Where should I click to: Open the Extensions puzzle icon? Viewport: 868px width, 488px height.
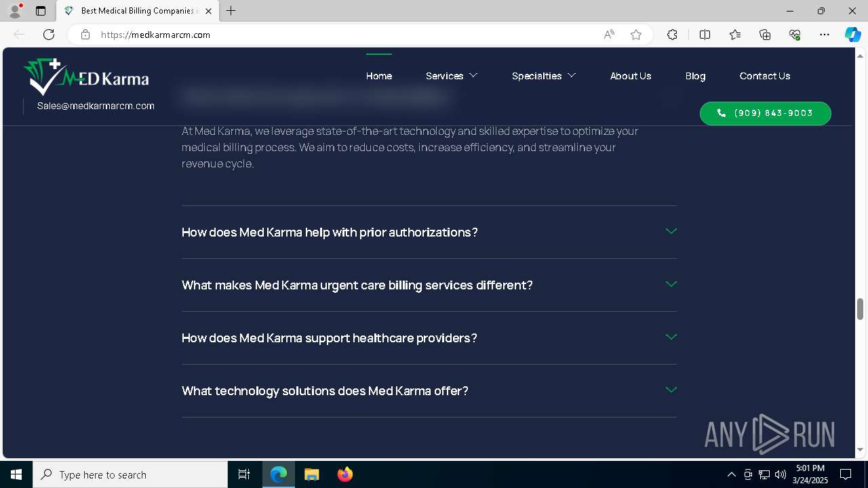tap(672, 35)
